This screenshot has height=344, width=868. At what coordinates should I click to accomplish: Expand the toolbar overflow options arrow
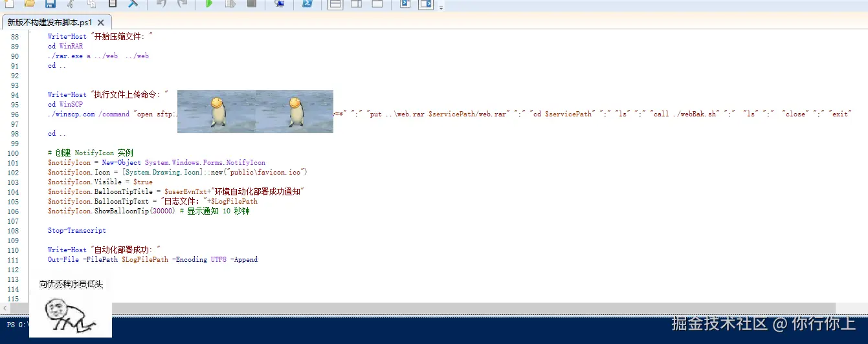[441, 8]
